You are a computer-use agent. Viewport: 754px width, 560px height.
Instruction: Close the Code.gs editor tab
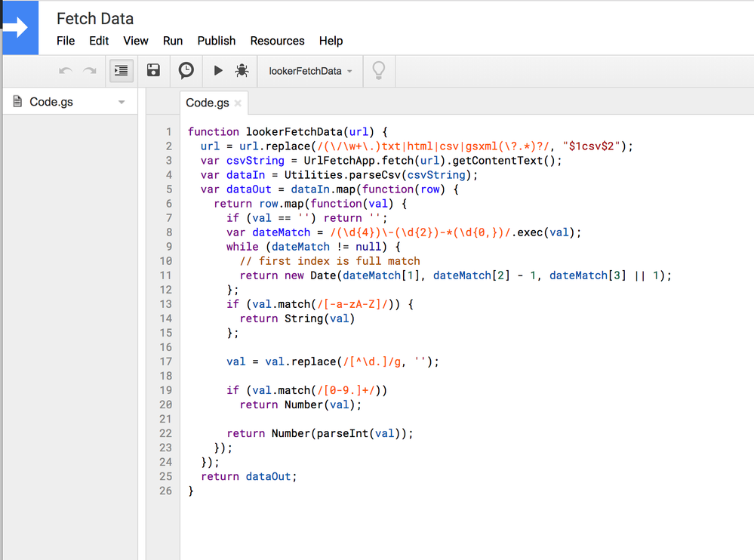coord(238,103)
